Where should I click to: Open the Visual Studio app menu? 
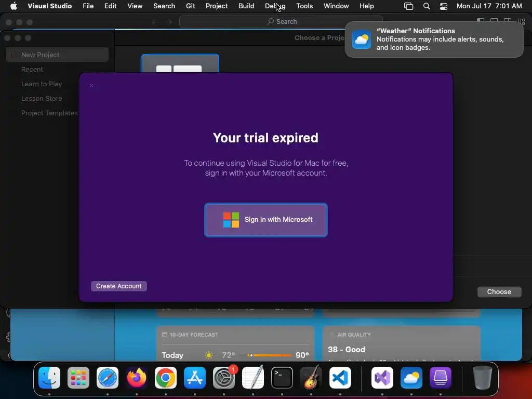point(49,6)
